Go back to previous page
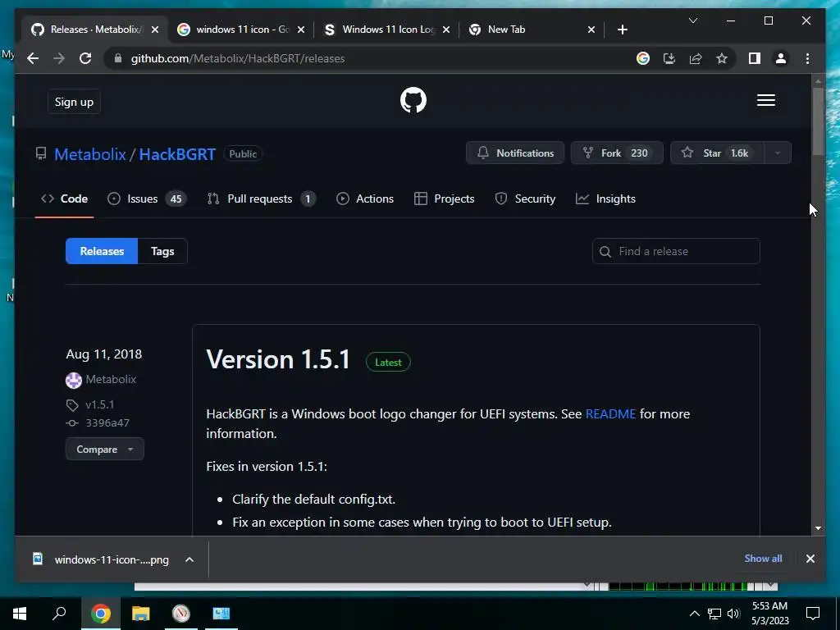Screen dimensions: 840x630 pyautogui.click(x=33, y=58)
